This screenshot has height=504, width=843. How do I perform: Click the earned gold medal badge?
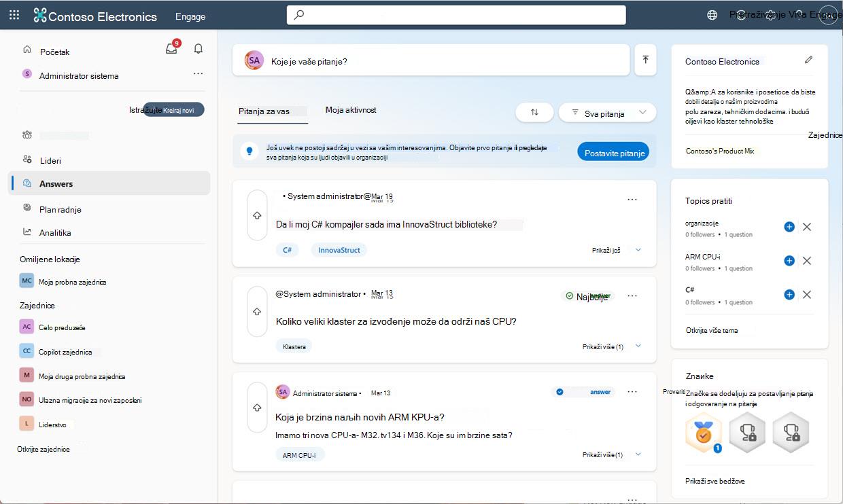point(704,432)
